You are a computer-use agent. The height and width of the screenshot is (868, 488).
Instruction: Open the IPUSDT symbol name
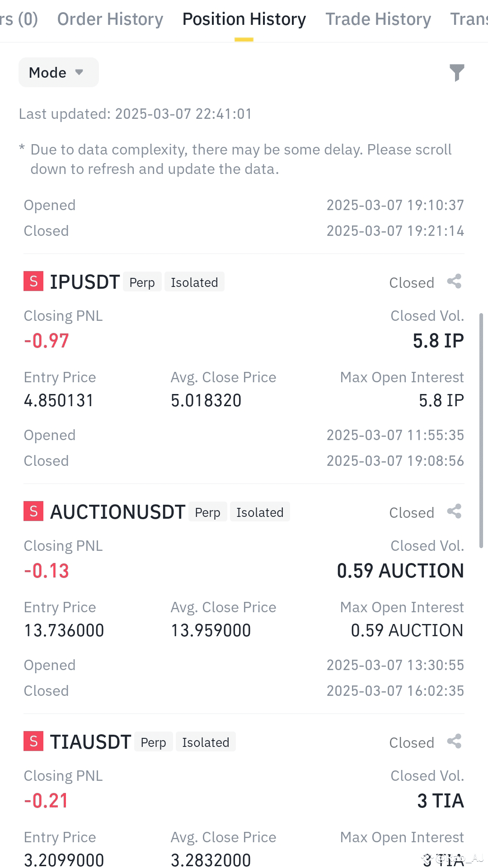tap(85, 282)
